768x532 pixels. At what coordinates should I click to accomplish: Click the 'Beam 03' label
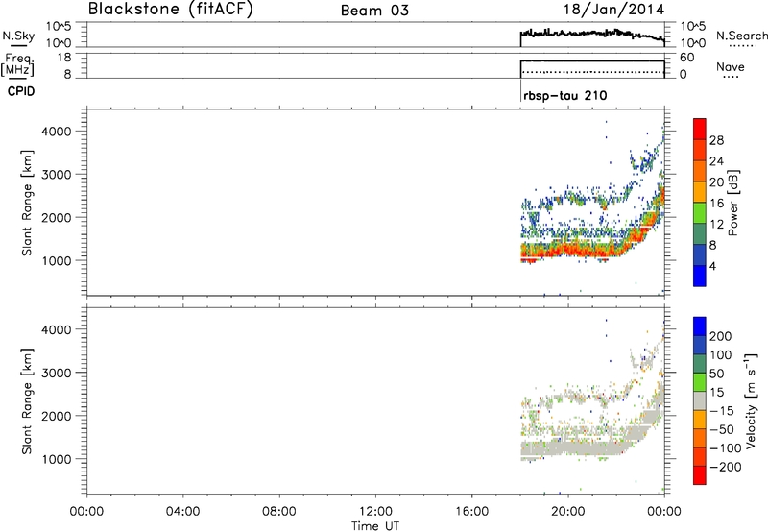pos(374,11)
